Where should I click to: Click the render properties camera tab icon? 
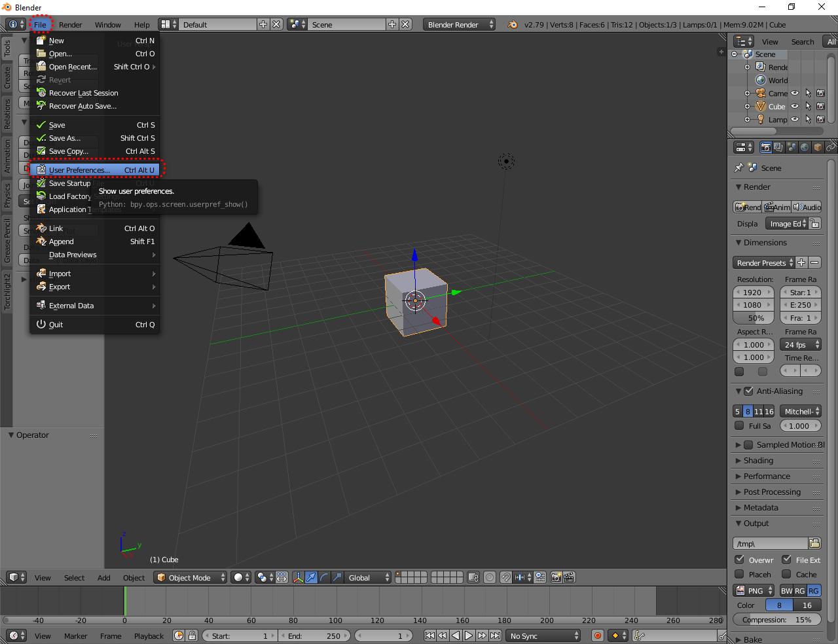(x=765, y=147)
